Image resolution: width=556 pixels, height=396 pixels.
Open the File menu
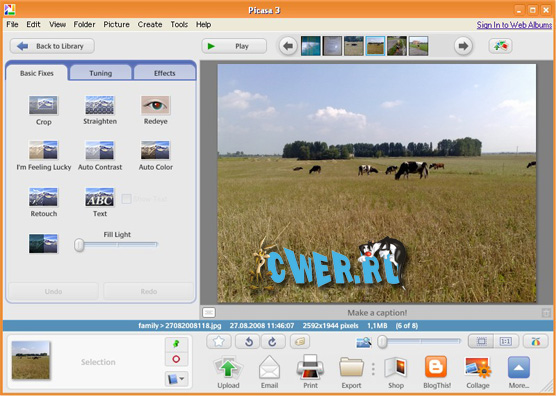[12, 24]
